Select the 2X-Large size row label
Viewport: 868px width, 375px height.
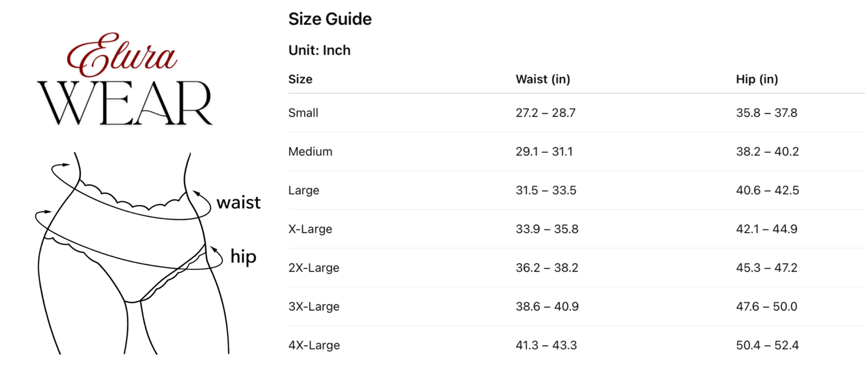click(314, 268)
